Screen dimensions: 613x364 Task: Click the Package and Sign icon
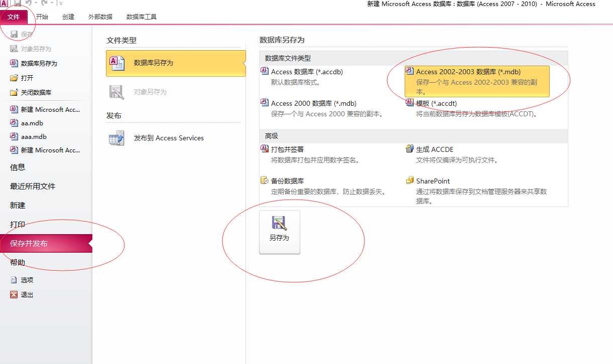pyautogui.click(x=265, y=149)
